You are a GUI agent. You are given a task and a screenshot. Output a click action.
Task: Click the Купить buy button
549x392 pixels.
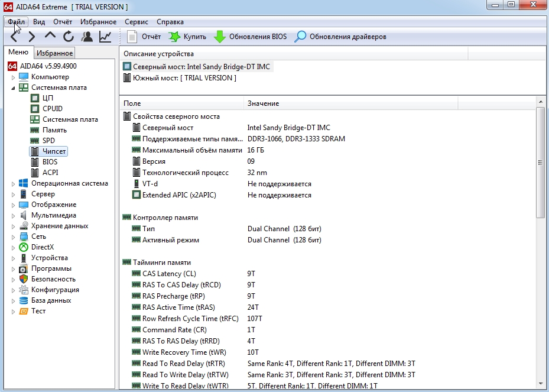187,37
